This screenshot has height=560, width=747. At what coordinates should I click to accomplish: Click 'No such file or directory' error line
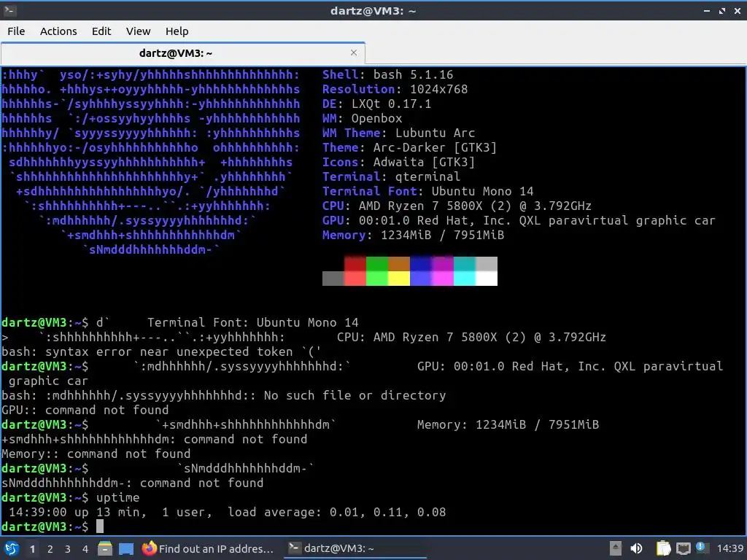pyautogui.click(x=224, y=395)
